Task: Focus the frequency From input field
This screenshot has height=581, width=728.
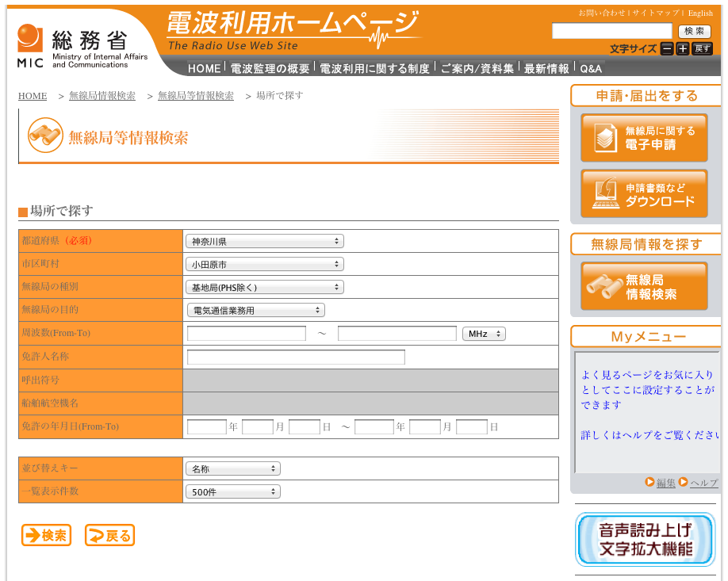Action: coord(247,334)
